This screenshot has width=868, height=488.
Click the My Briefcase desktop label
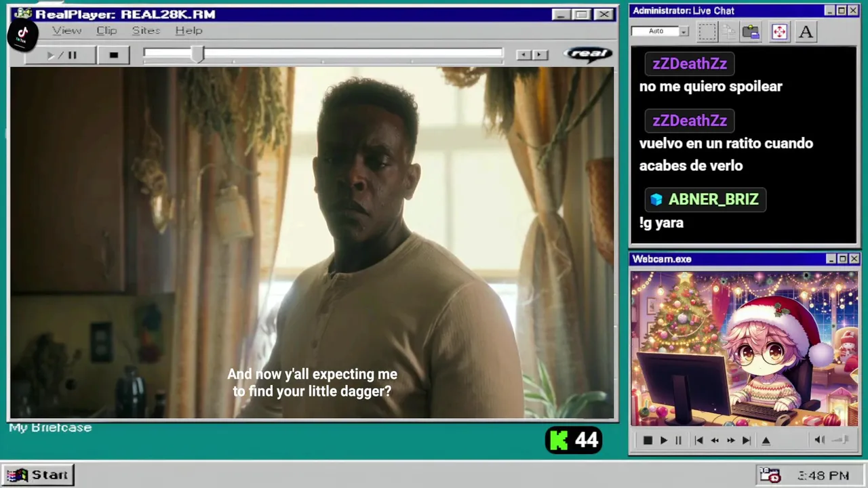50,428
